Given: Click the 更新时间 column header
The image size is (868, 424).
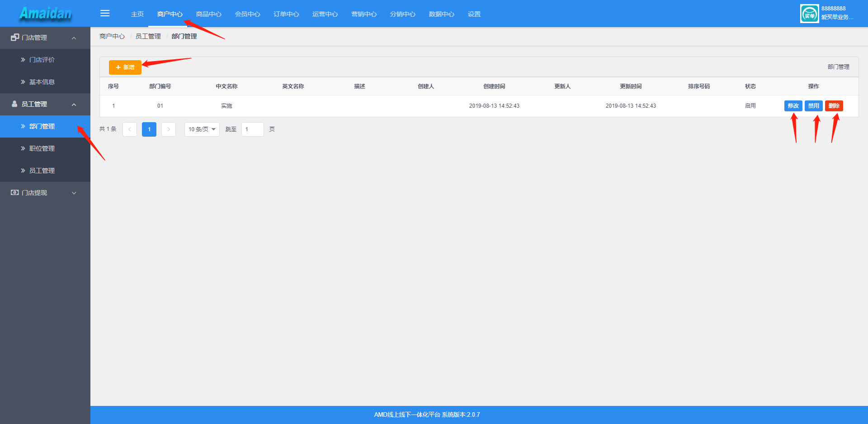Looking at the screenshot, I should [x=631, y=86].
